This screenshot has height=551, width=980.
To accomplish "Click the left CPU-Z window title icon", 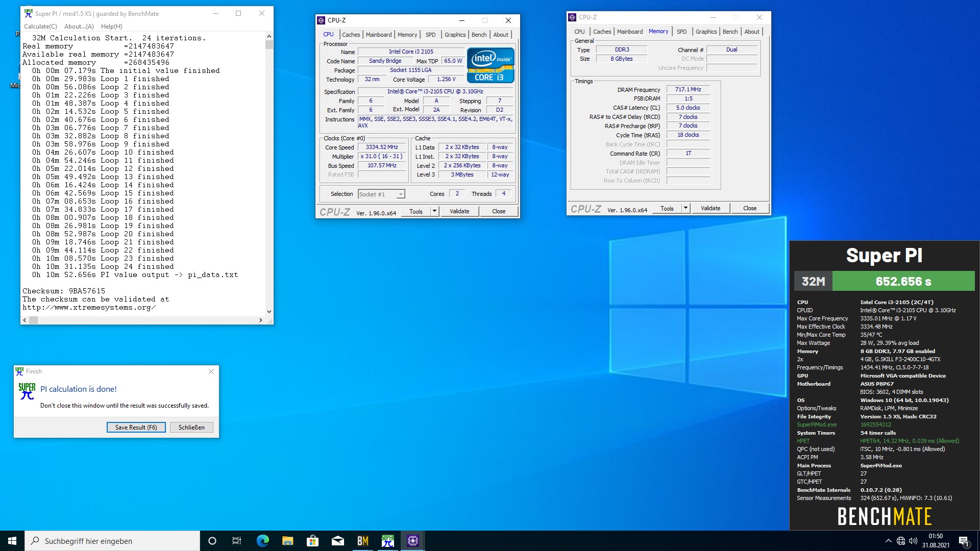I will (x=321, y=20).
